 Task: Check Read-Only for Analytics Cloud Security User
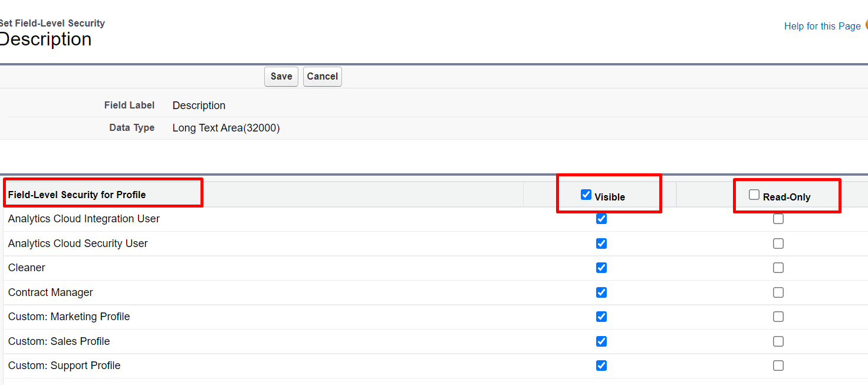[778, 243]
